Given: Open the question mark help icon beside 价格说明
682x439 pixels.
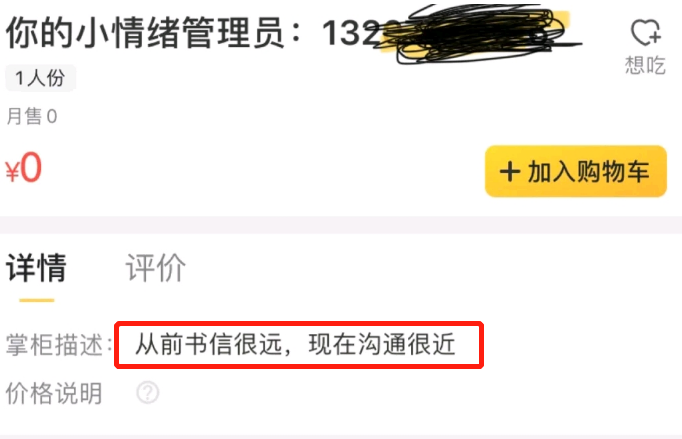Looking at the screenshot, I should point(147,393).
